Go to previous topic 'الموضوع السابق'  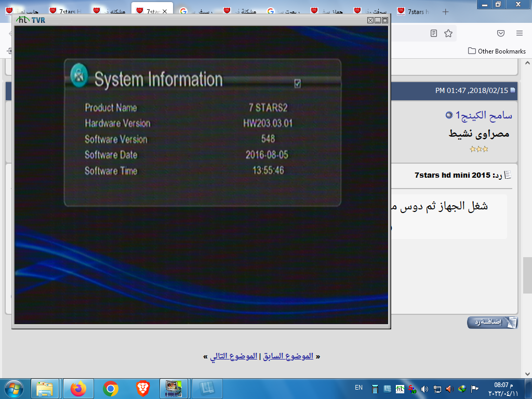pyautogui.click(x=288, y=356)
